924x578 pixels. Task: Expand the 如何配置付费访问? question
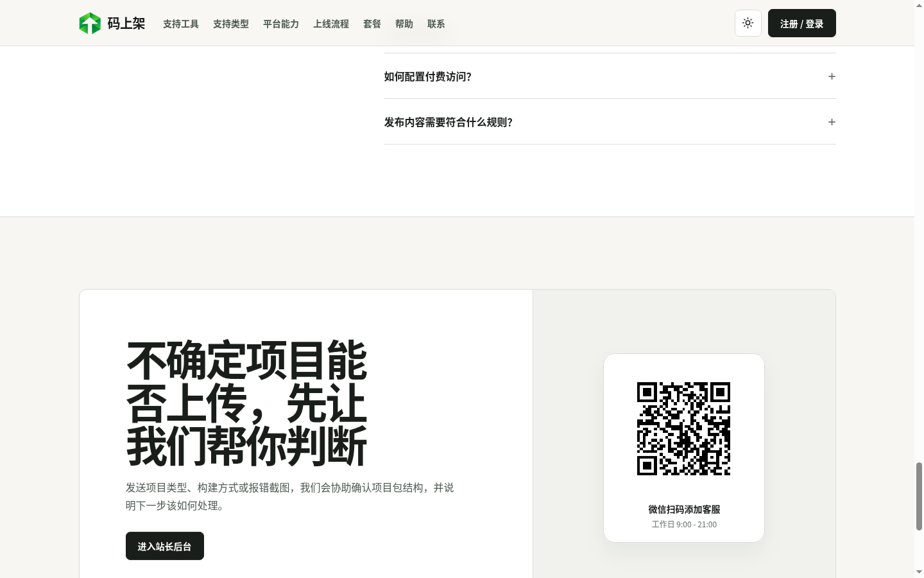[x=610, y=76]
